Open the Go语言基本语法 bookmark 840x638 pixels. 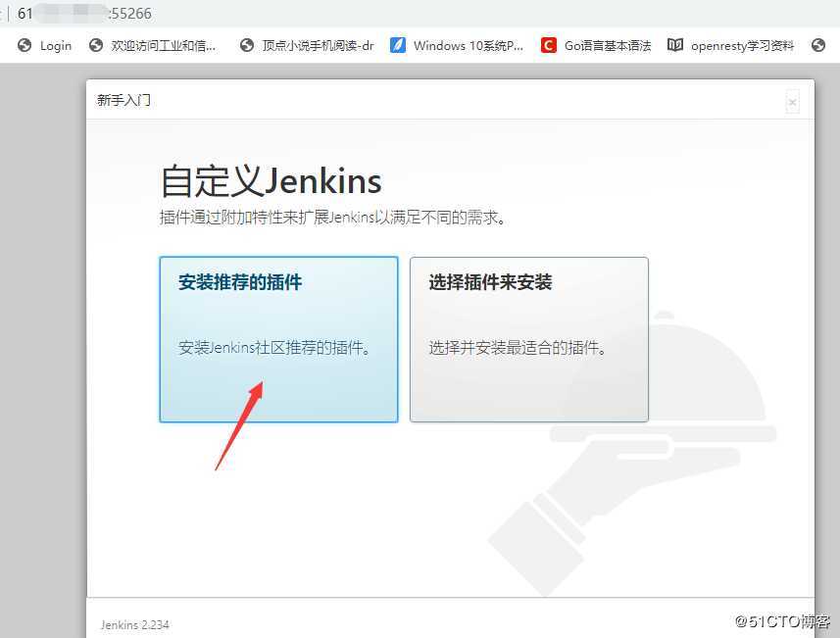596,45
